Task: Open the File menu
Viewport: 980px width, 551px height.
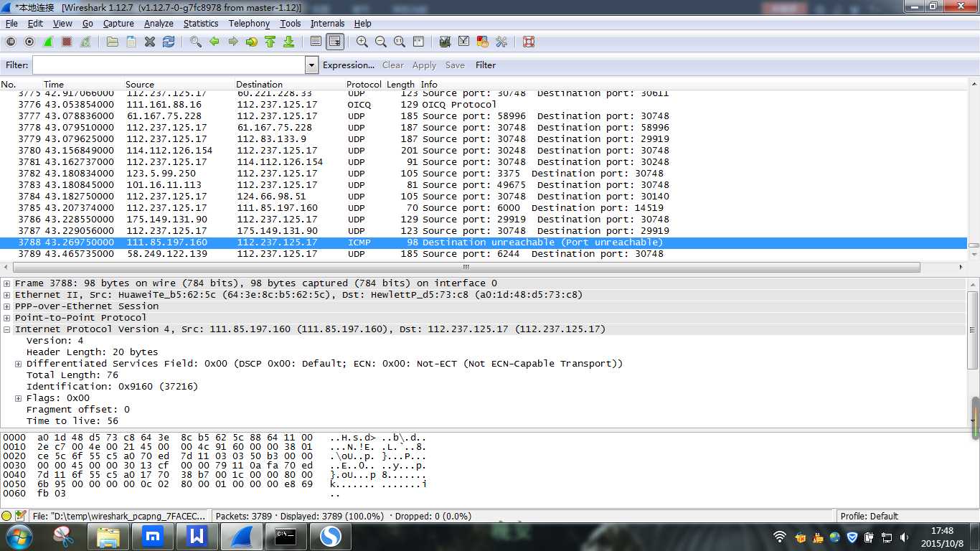Action: [11, 23]
